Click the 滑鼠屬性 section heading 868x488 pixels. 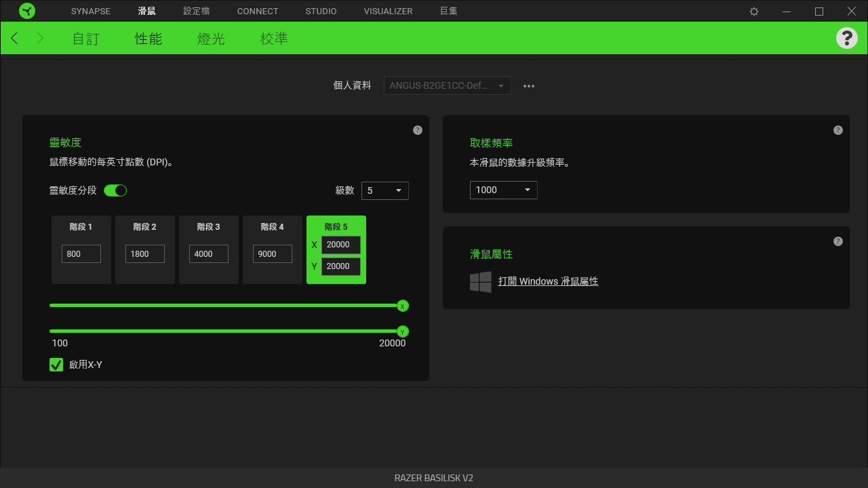pyautogui.click(x=492, y=254)
